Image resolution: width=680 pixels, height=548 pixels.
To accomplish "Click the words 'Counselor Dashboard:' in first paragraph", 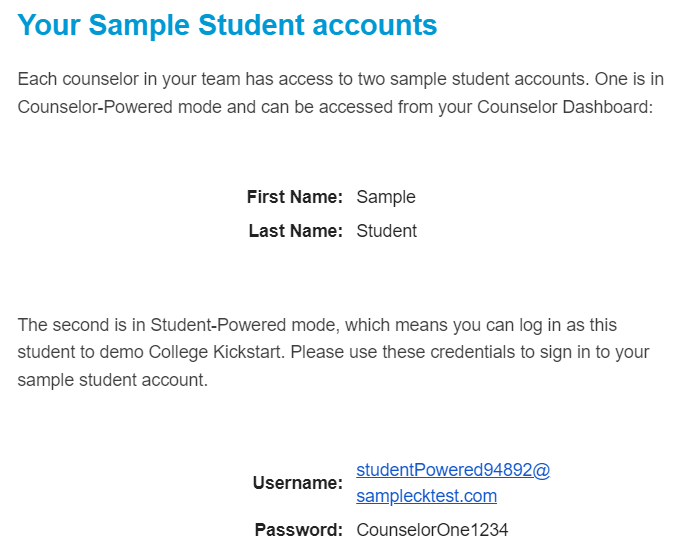I will (x=565, y=107).
